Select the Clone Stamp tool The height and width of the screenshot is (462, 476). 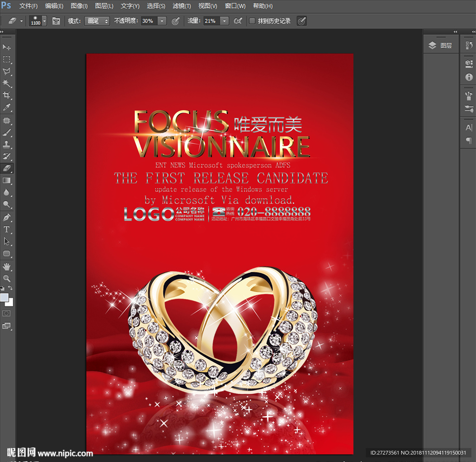click(x=7, y=144)
